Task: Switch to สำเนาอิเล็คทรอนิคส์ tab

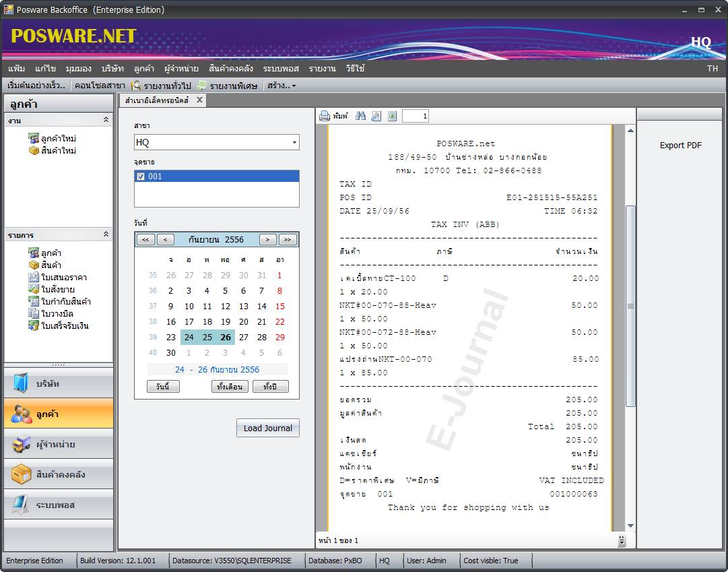Action: [157, 100]
